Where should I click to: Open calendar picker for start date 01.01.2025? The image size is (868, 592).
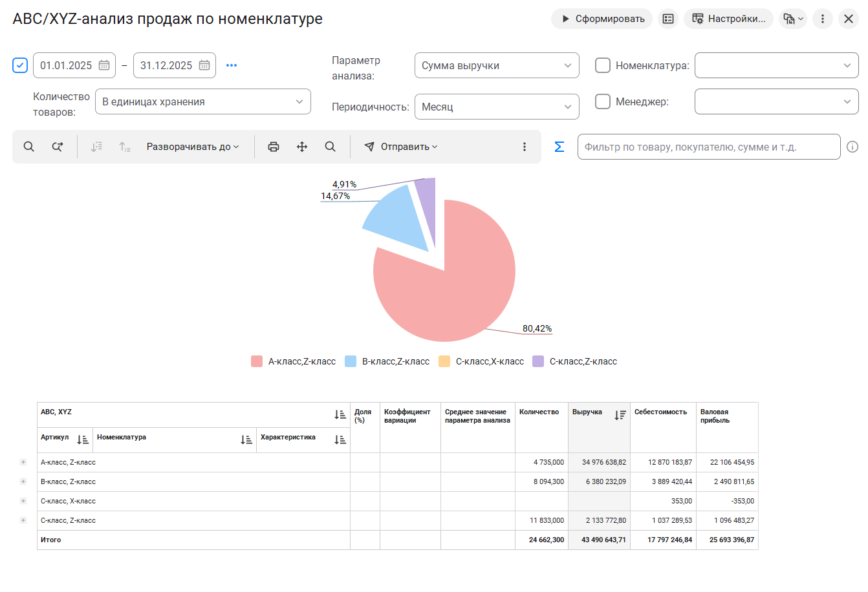[x=104, y=65]
